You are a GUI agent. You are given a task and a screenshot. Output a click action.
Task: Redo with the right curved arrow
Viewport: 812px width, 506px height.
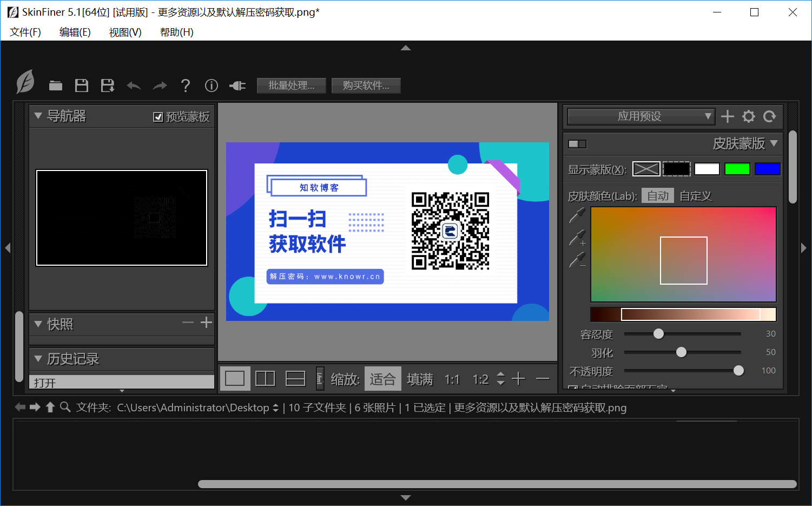coord(160,86)
